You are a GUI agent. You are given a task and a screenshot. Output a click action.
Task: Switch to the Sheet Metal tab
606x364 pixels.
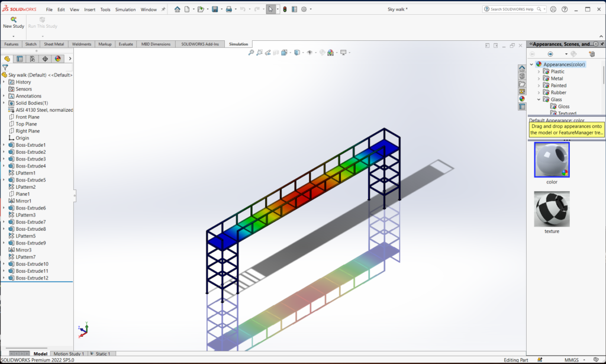(54, 44)
